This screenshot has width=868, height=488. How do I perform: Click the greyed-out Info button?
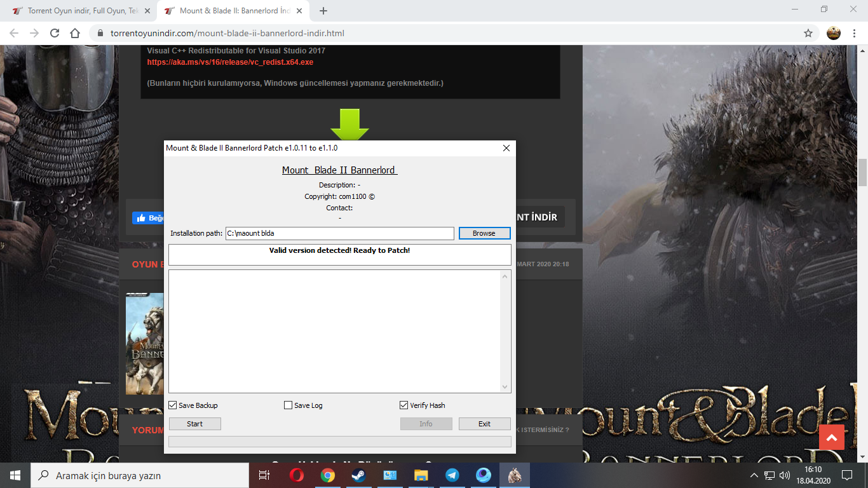coord(426,424)
